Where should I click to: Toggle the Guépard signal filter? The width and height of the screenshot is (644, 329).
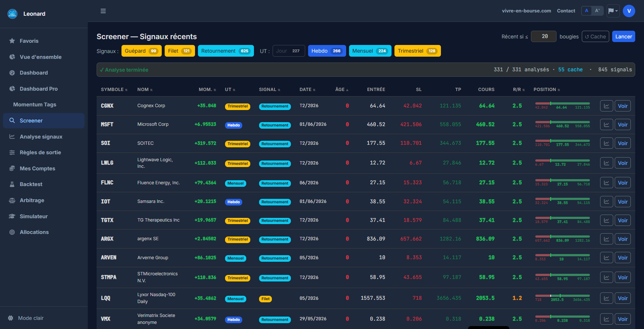click(x=142, y=51)
